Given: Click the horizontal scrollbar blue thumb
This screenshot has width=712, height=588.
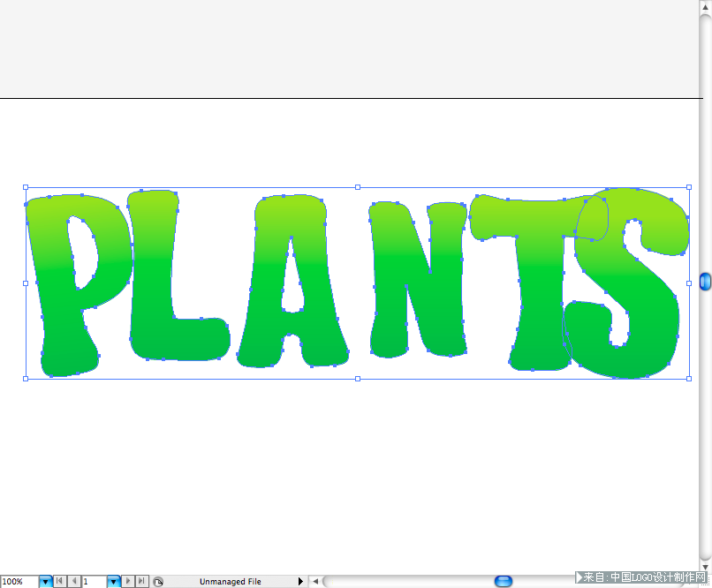Looking at the screenshot, I should [x=504, y=581].
